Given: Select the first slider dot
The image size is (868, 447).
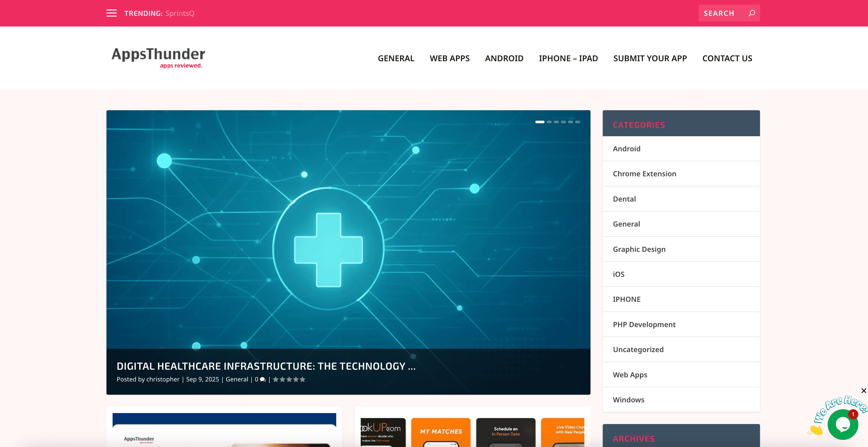Looking at the screenshot, I should click(x=540, y=122).
